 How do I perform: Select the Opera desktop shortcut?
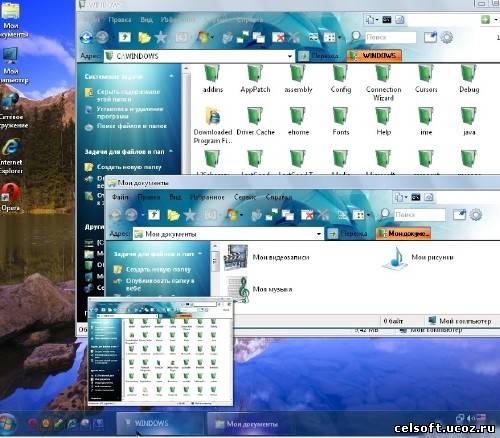(11, 197)
